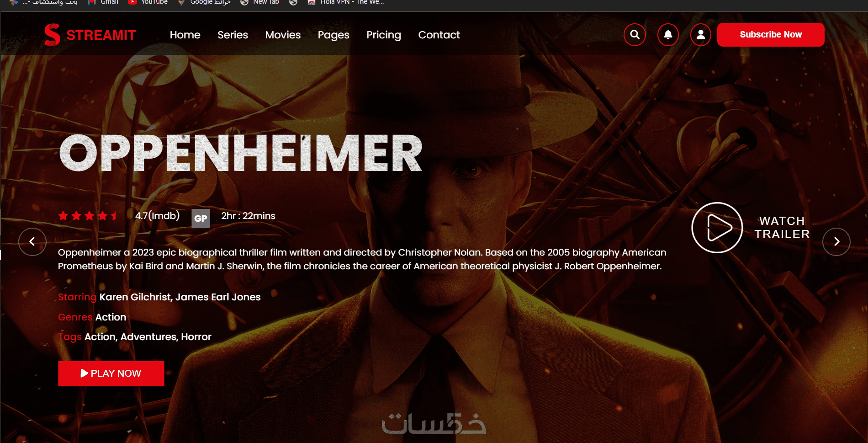Image resolution: width=868 pixels, height=443 pixels.
Task: Open the Movies menu
Action: (x=283, y=35)
